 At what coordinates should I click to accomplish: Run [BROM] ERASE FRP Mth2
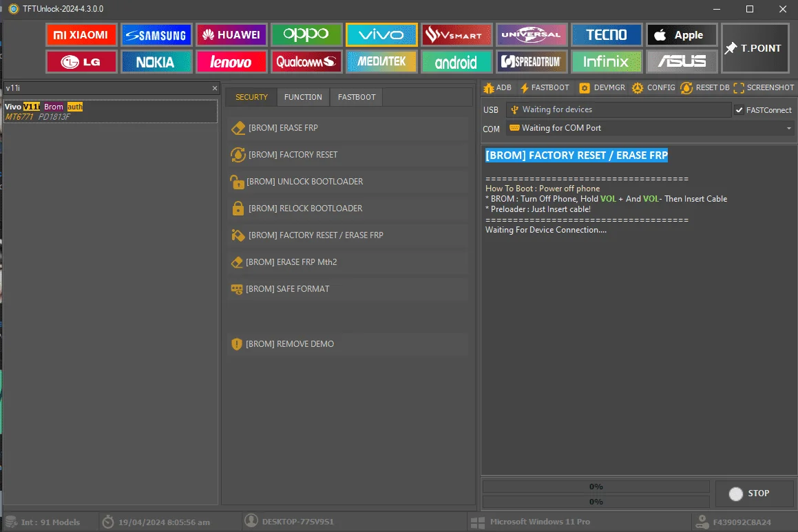(x=348, y=262)
